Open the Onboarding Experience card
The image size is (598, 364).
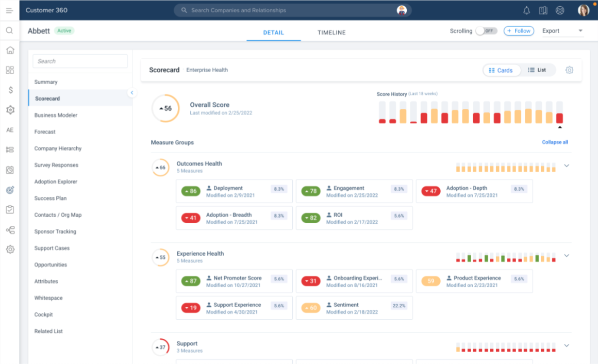[x=354, y=281]
